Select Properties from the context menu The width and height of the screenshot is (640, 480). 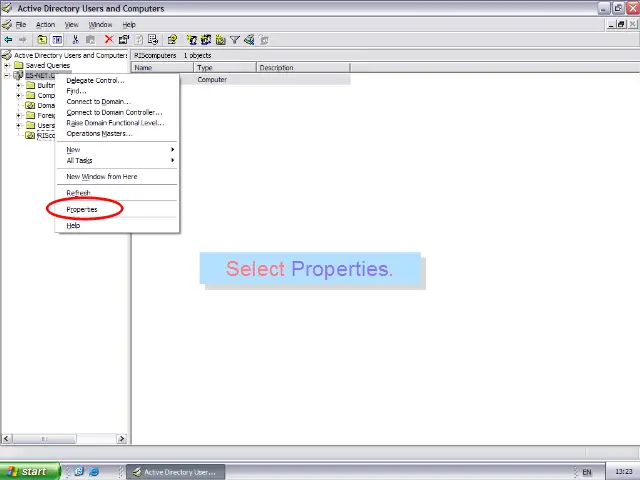[x=82, y=209]
